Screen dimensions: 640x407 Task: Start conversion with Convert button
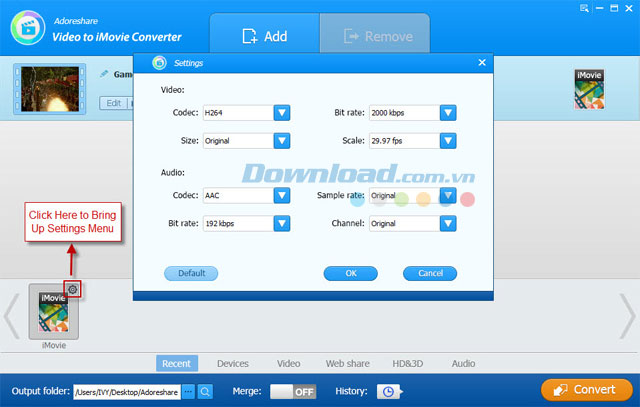[x=587, y=390]
